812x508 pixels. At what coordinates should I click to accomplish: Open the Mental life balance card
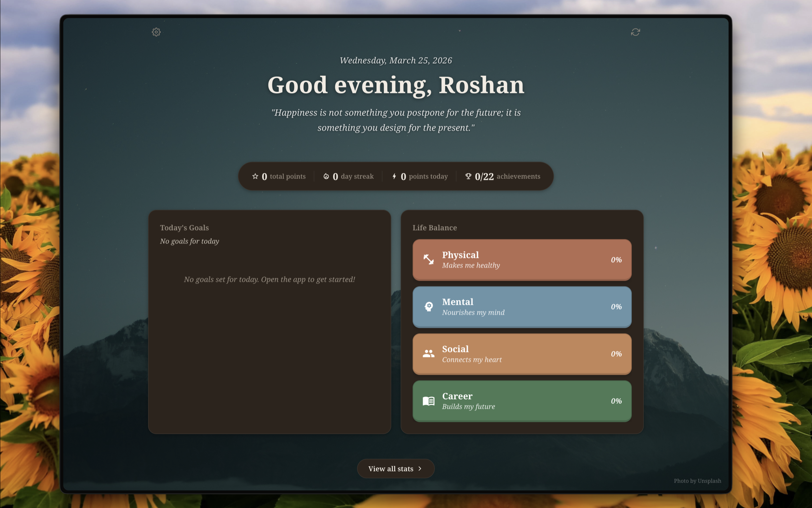[521, 307]
